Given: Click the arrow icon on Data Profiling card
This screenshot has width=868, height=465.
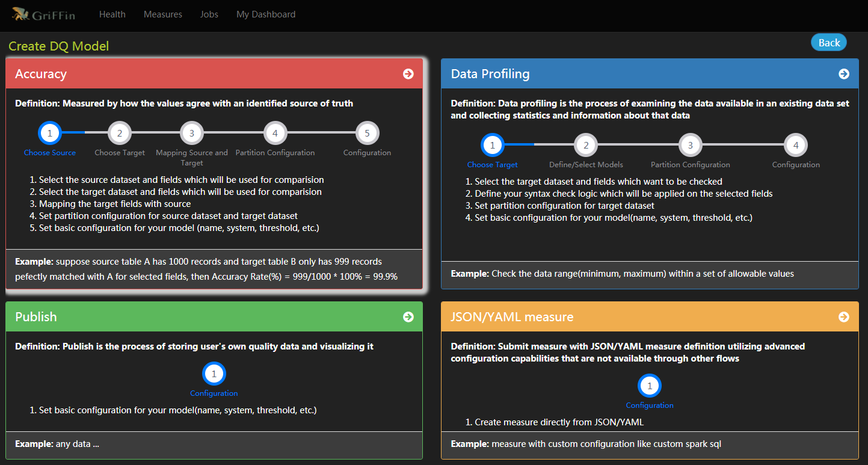Looking at the screenshot, I should 844,73.
